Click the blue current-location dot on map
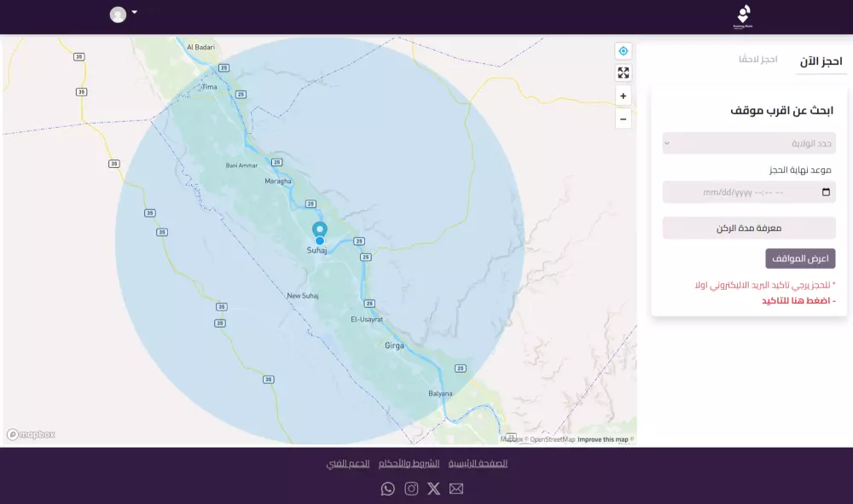This screenshot has height=504, width=853. coord(320,240)
